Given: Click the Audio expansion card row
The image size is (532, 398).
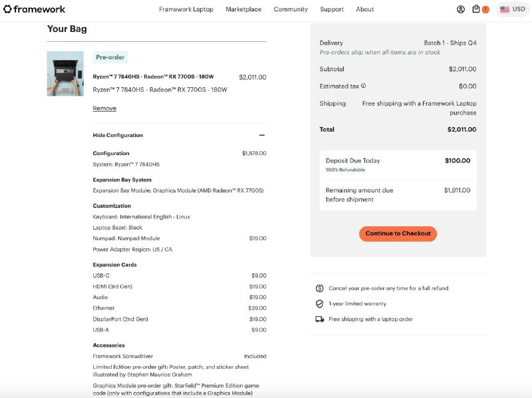Looking at the screenshot, I should [x=180, y=297].
